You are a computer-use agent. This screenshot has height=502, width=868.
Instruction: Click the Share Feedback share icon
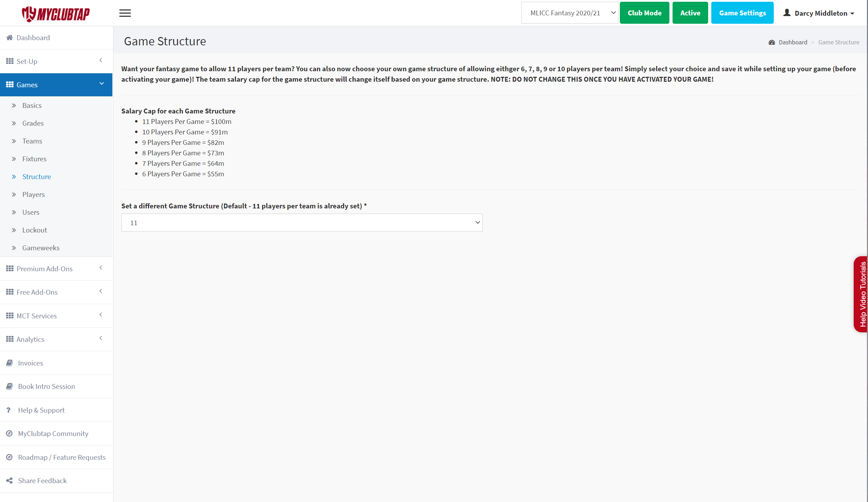click(9, 481)
